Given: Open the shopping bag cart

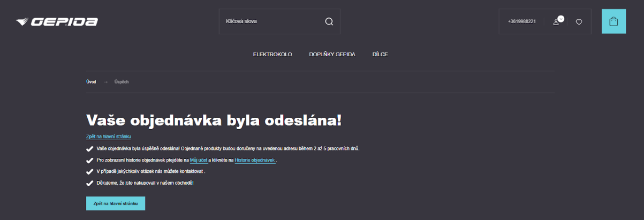Looking at the screenshot, I should (x=613, y=21).
